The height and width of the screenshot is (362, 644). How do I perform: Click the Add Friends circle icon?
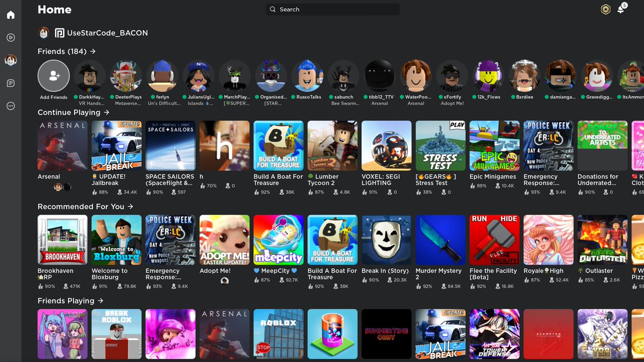tap(54, 76)
